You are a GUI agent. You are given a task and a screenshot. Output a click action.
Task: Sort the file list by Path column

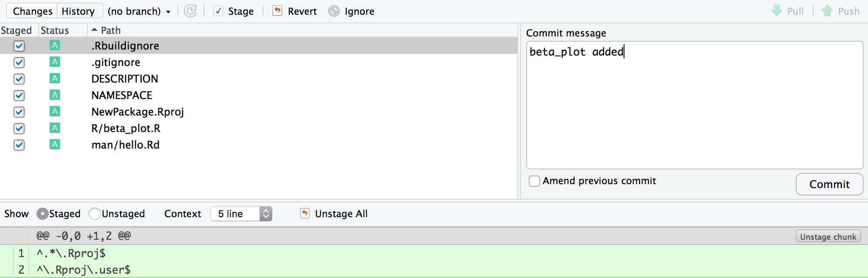(110, 30)
